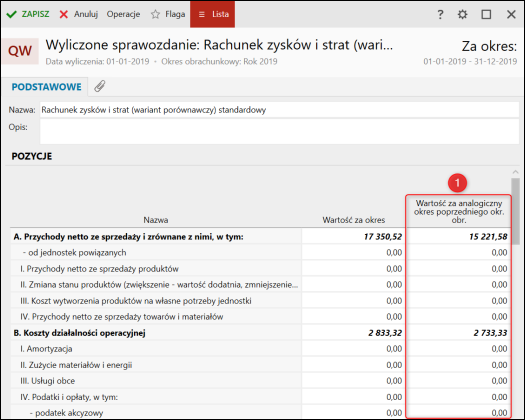Click value 17 350,52 cell

pyautogui.click(x=354, y=237)
